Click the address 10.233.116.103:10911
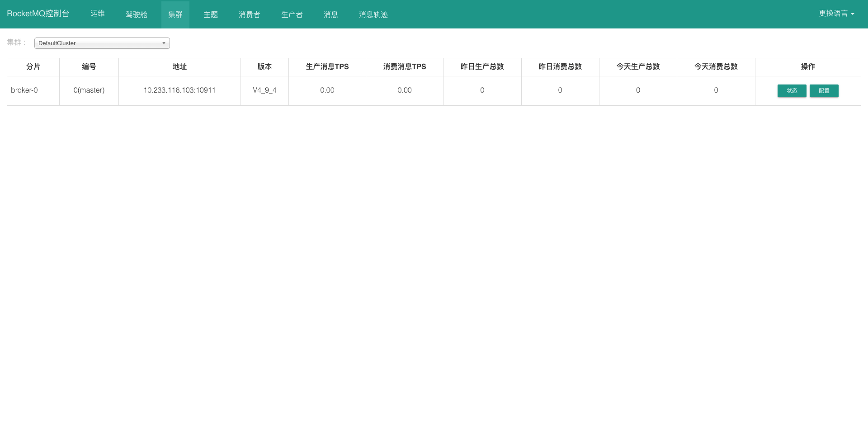 pyautogui.click(x=179, y=90)
